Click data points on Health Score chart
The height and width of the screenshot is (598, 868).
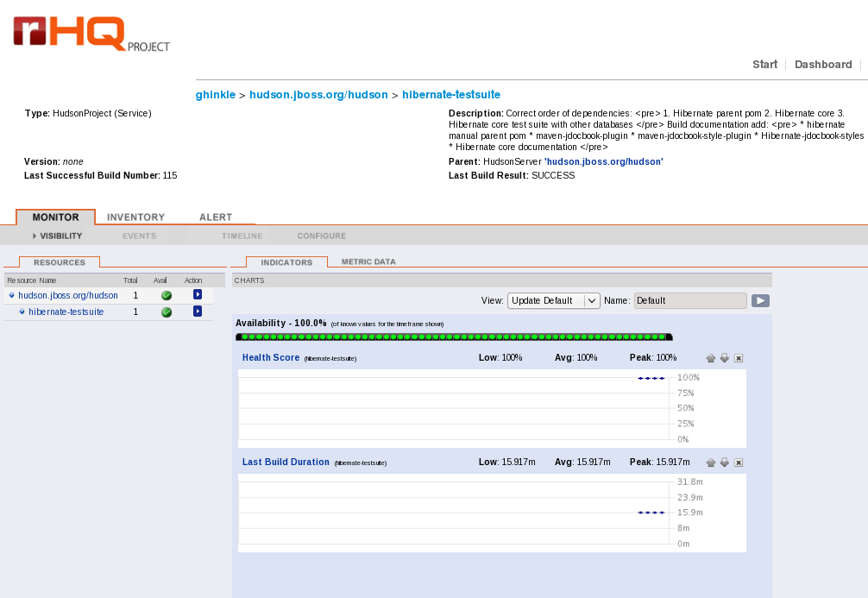[651, 378]
